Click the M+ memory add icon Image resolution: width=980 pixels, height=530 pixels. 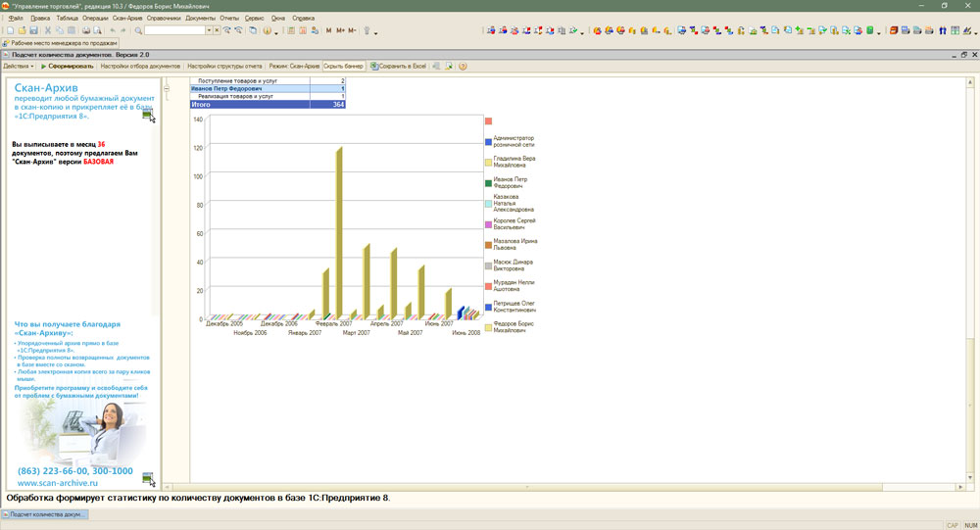(x=340, y=30)
